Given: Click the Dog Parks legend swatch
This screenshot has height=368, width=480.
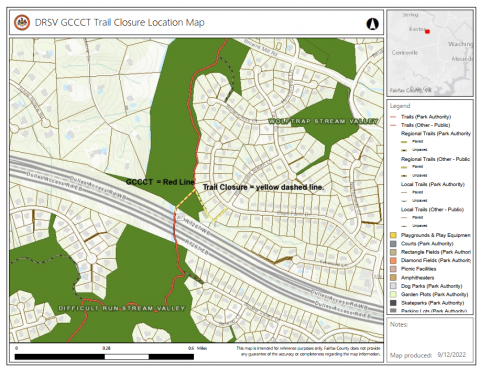Looking at the screenshot, I should click(393, 286).
